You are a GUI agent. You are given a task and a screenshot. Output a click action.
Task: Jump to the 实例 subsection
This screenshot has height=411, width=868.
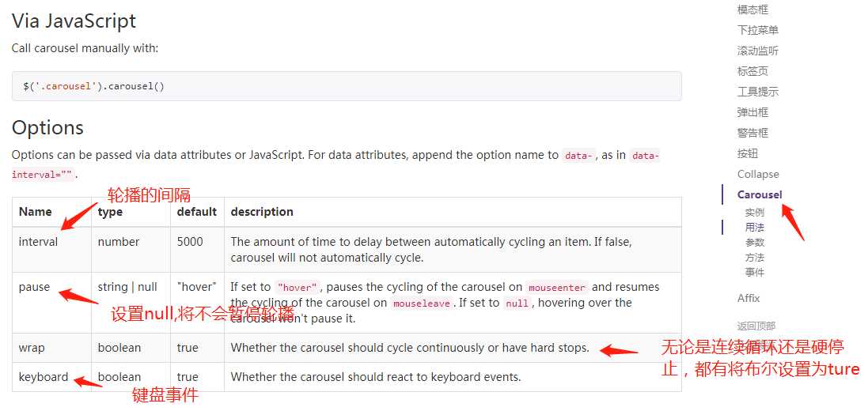[755, 213]
